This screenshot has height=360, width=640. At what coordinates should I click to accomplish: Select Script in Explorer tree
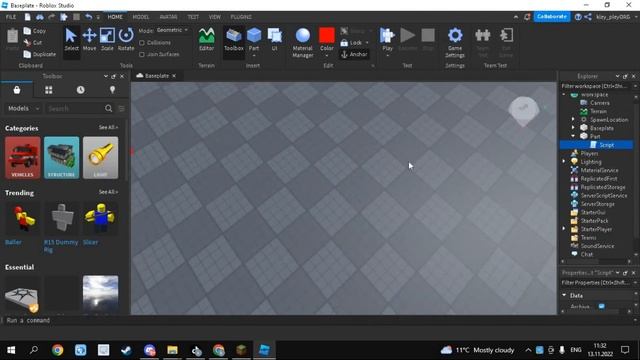[607, 145]
